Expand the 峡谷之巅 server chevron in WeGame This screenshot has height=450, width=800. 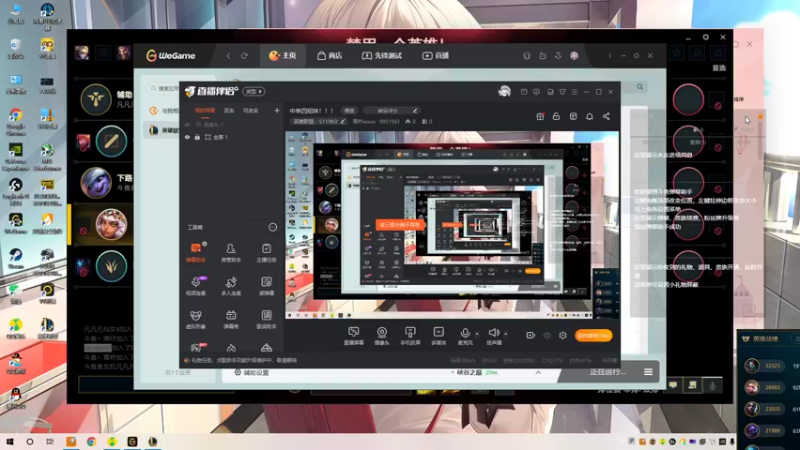tap(538, 372)
